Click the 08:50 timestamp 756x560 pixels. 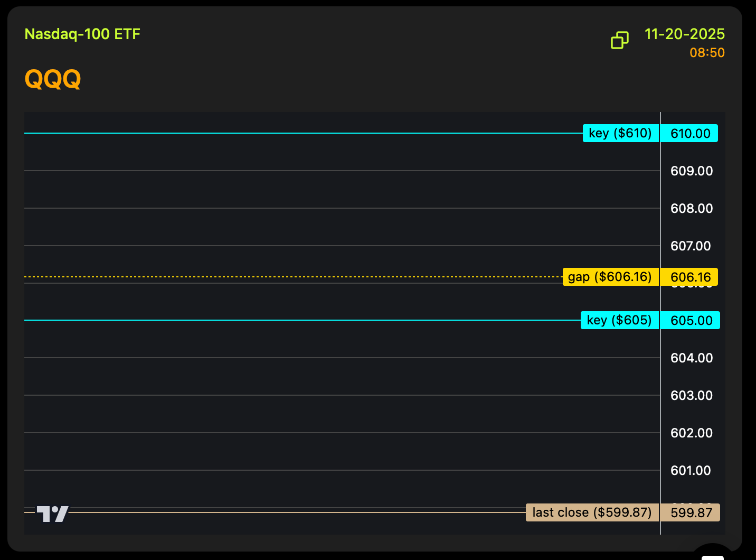[707, 53]
